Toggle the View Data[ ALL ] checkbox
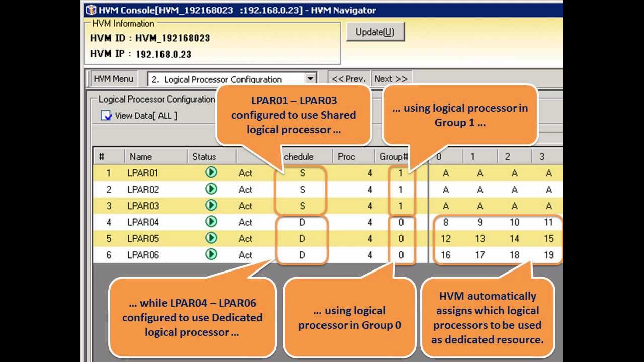This screenshot has width=644, height=362. click(106, 116)
